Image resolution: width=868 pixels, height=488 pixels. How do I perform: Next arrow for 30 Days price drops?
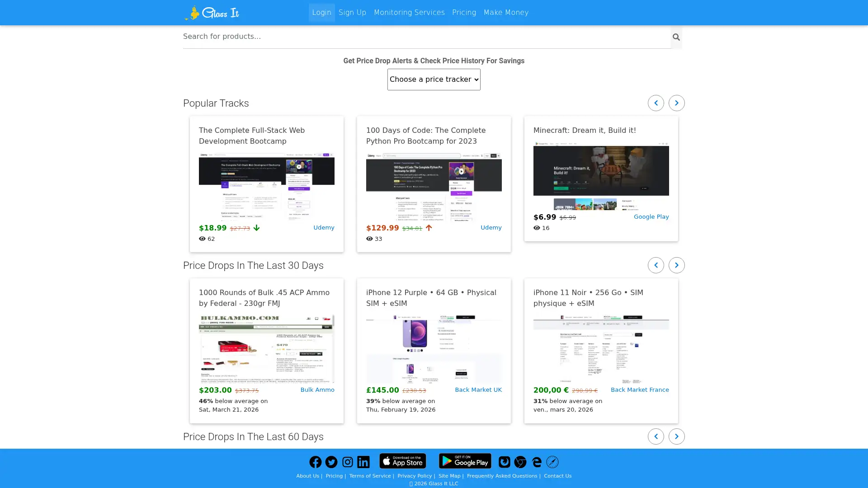[677, 265]
